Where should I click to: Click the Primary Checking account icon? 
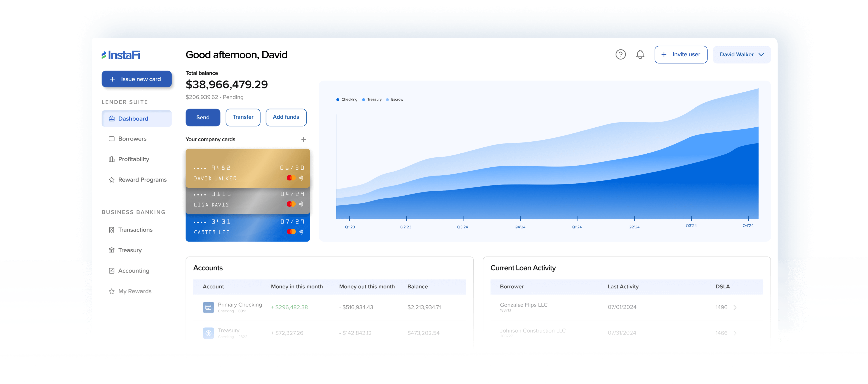[208, 307]
